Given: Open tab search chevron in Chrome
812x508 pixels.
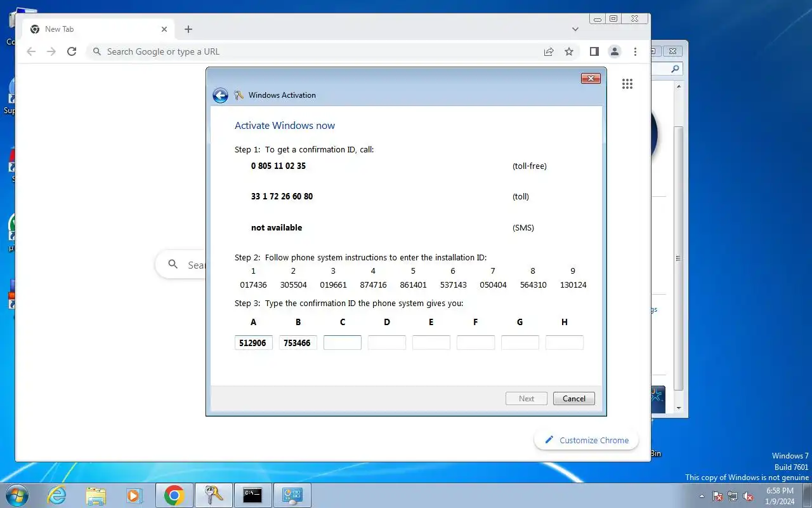Looking at the screenshot, I should click(575, 29).
